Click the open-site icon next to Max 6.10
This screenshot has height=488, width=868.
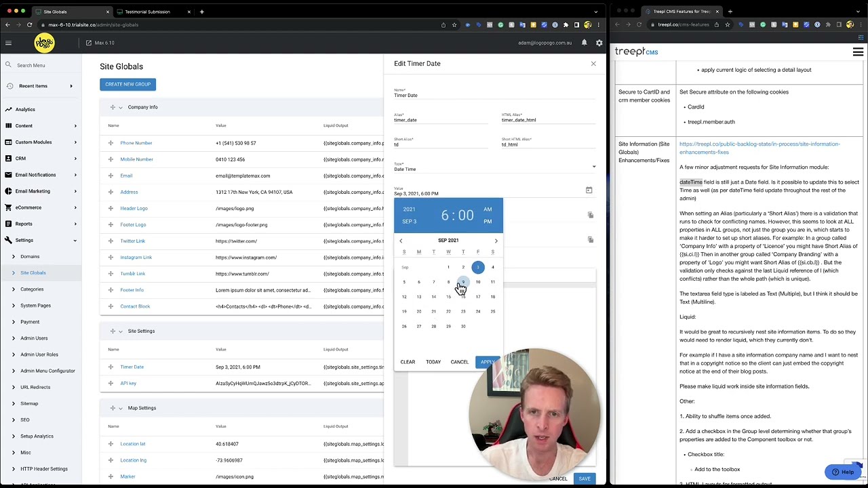click(88, 43)
